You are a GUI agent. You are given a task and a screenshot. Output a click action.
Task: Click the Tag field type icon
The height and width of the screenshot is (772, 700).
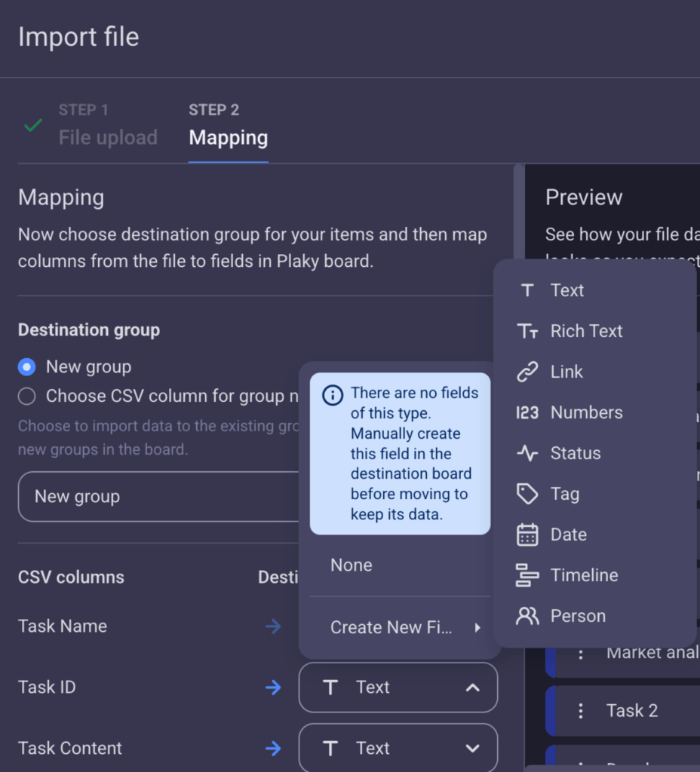(528, 494)
